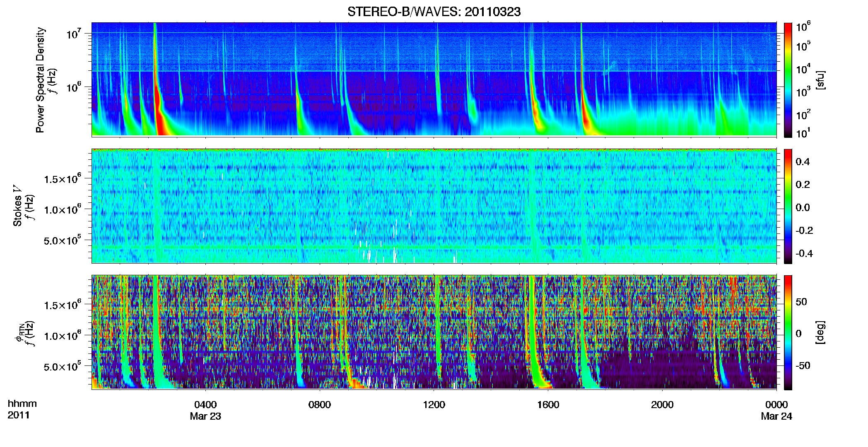The image size is (868, 447).
Task: Click the top panel color bar
Action: point(788,80)
